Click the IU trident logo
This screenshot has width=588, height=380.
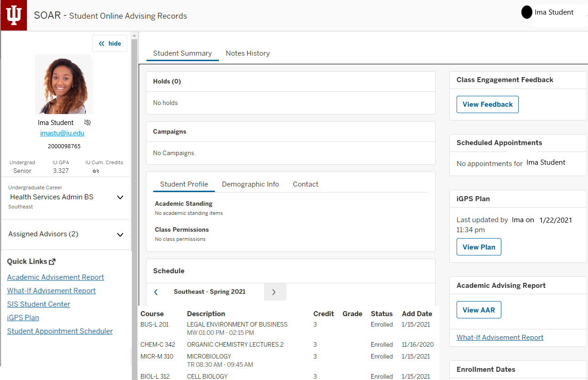(x=14, y=16)
